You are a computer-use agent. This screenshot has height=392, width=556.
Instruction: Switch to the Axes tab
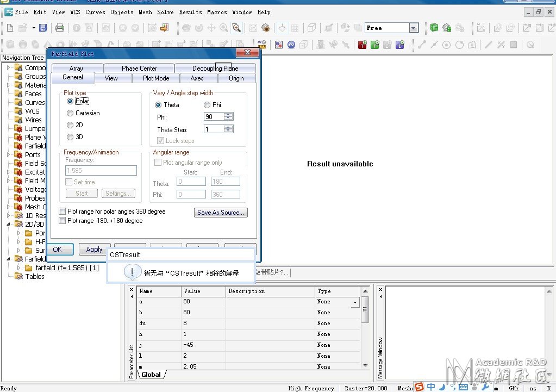coord(197,78)
